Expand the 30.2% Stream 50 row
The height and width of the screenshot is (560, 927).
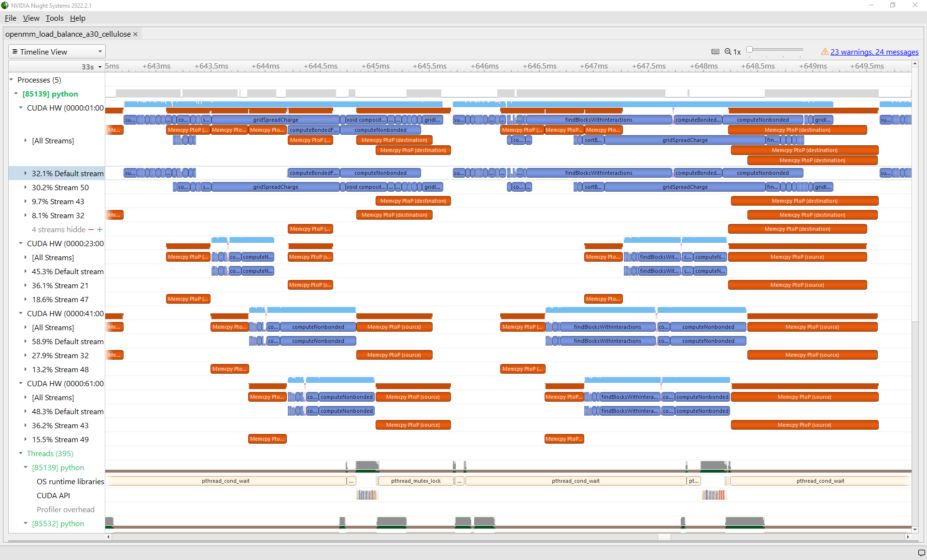(26, 187)
